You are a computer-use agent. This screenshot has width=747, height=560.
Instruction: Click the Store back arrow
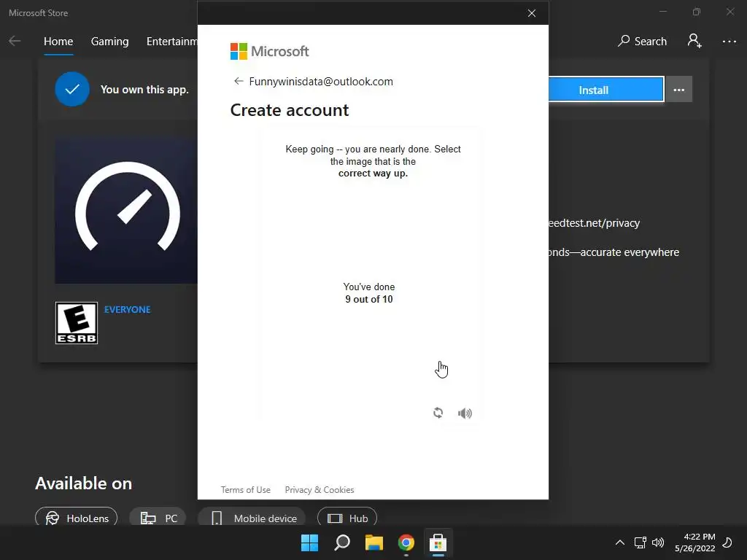(15, 41)
